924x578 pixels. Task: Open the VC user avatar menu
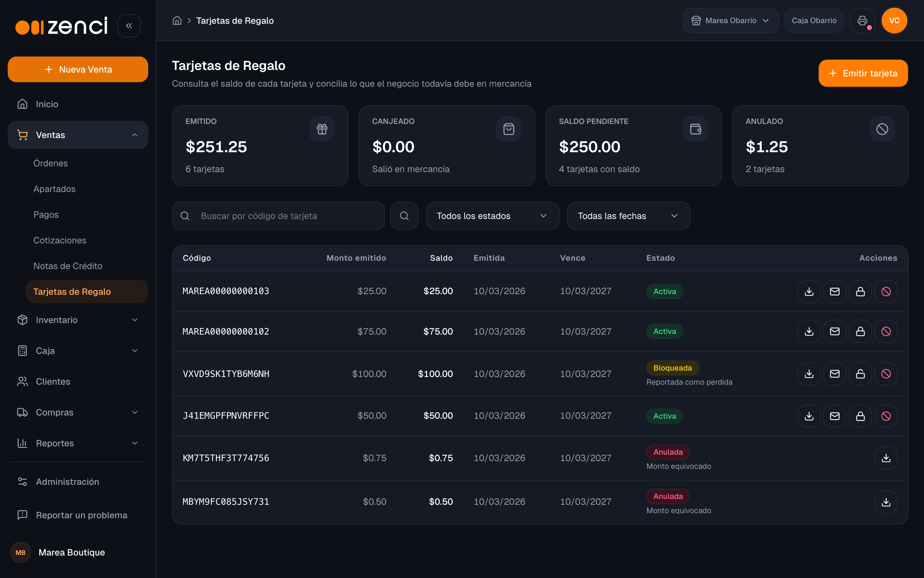point(894,21)
